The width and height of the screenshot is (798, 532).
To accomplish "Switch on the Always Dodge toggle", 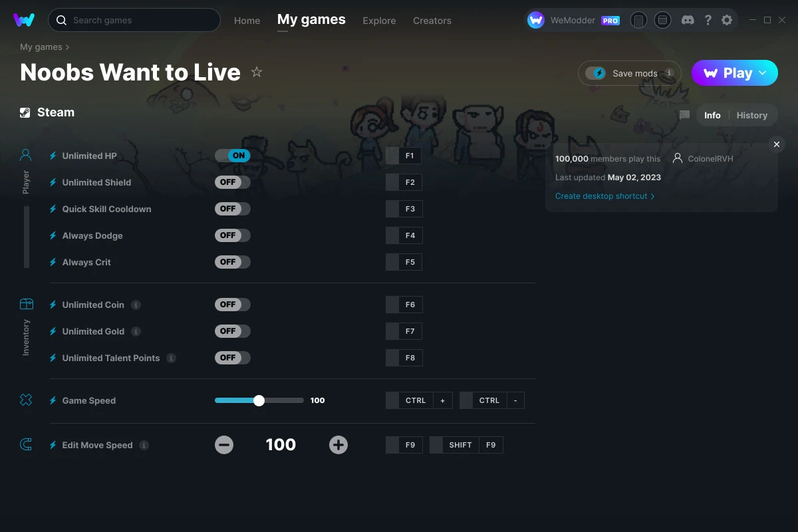I will tap(233, 235).
